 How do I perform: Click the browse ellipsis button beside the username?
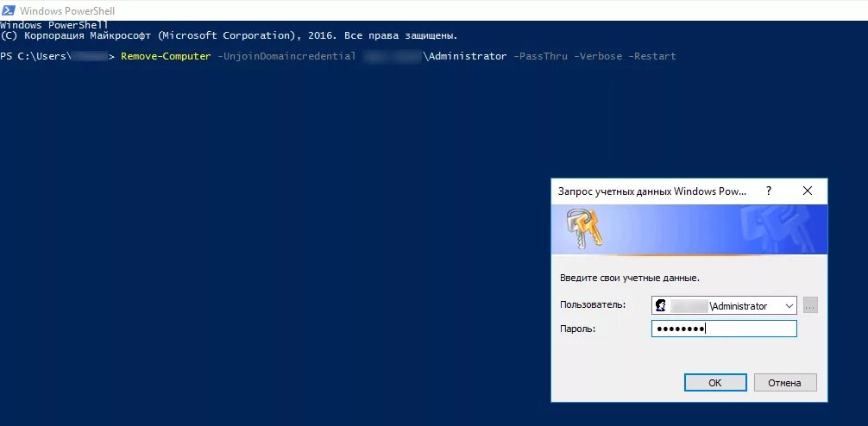pyautogui.click(x=810, y=305)
